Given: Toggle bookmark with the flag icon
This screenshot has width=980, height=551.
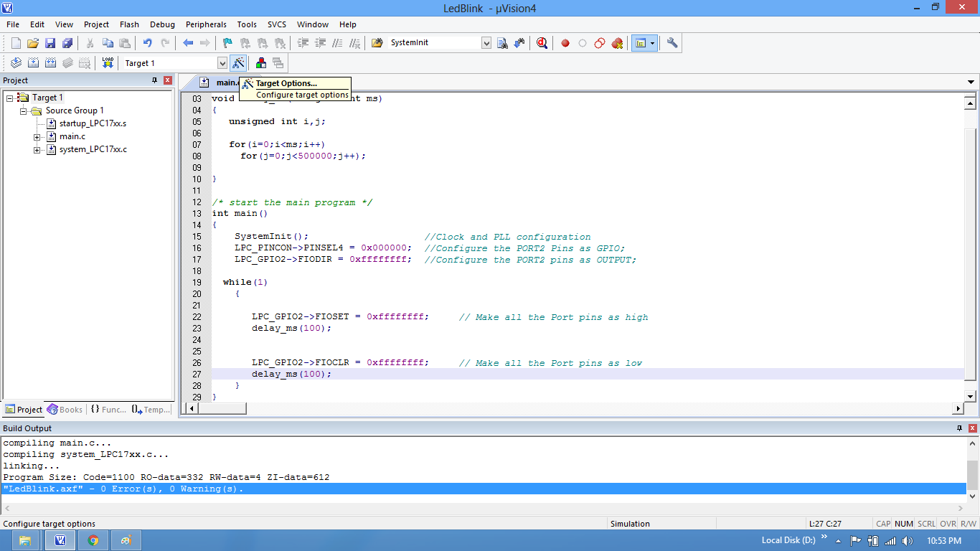Looking at the screenshot, I should 227,43.
